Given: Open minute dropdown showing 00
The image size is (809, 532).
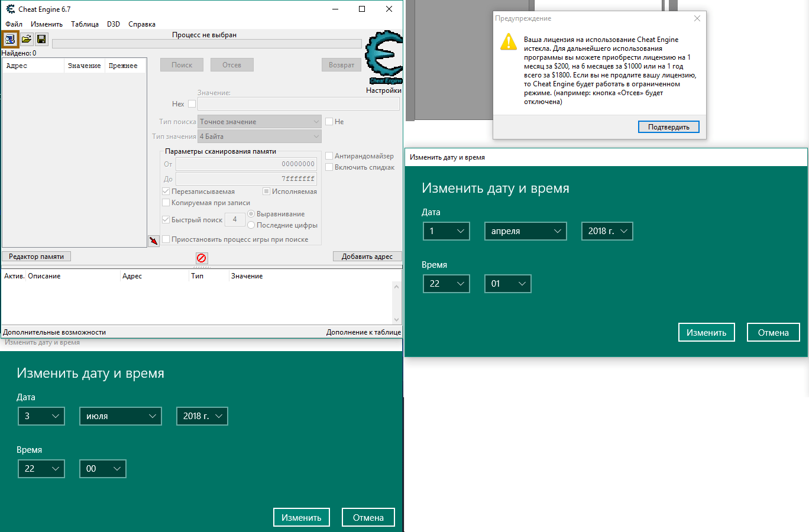Looking at the screenshot, I should point(103,469).
